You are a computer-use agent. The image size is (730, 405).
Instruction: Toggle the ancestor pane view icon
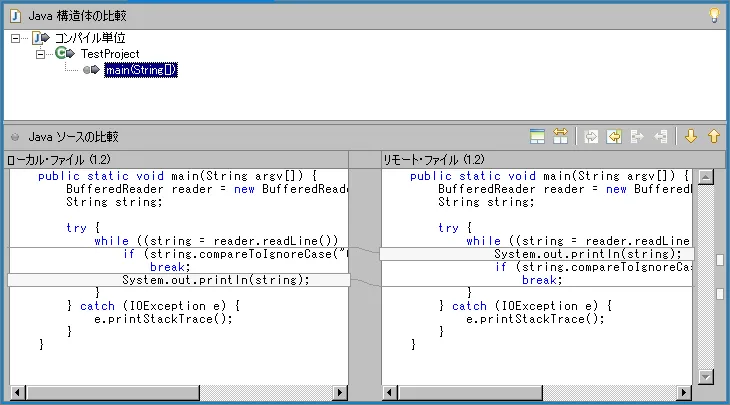coord(537,136)
